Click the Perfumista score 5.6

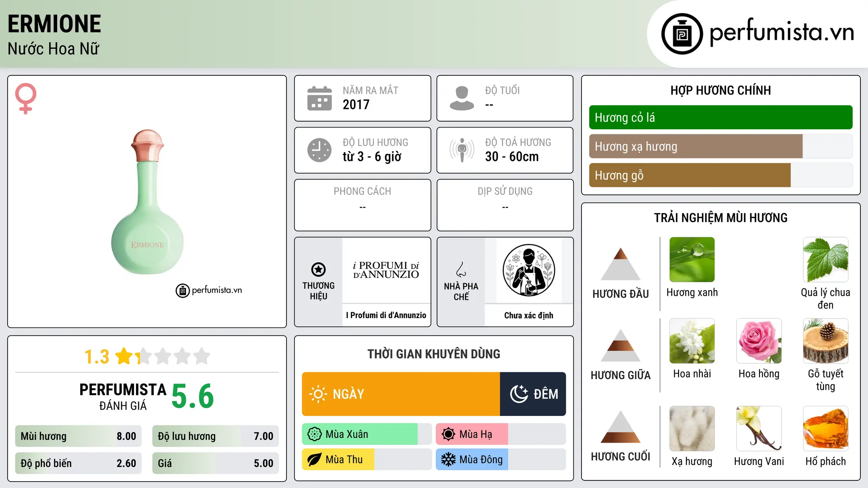coord(193,396)
